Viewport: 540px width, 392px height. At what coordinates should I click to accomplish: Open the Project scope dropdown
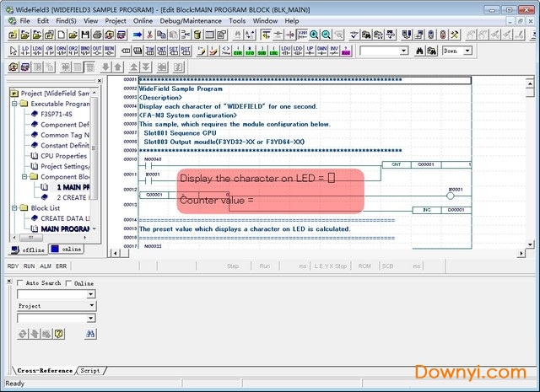pos(91,306)
